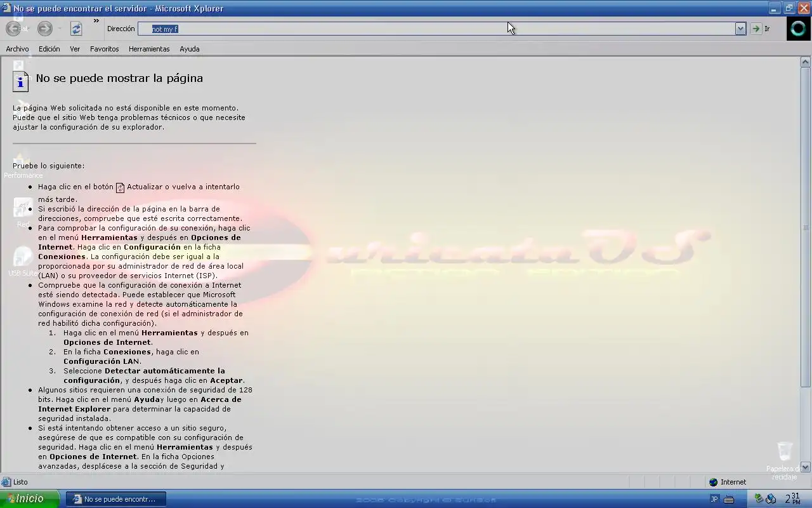Open the Ayuda menu
This screenshot has height=508, width=812.
[x=189, y=49]
